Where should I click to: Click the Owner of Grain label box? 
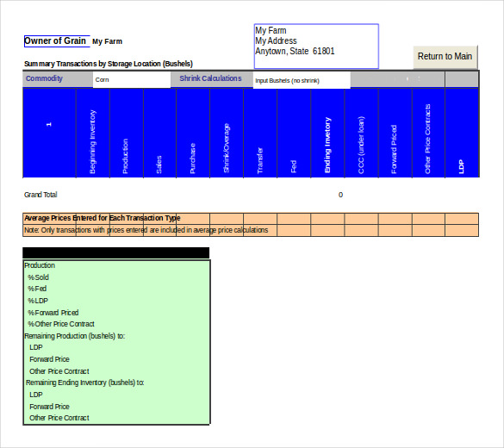click(57, 41)
